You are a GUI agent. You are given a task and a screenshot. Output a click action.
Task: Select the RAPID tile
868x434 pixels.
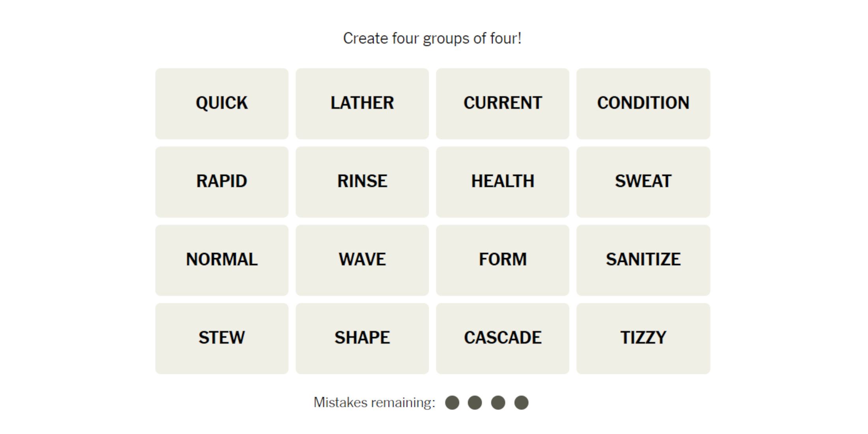pos(221,180)
